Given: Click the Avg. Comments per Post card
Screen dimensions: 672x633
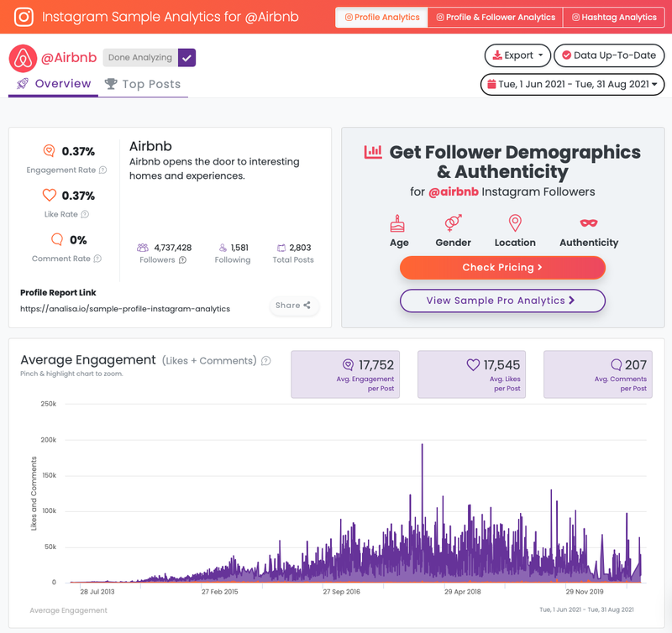Looking at the screenshot, I should click(598, 374).
